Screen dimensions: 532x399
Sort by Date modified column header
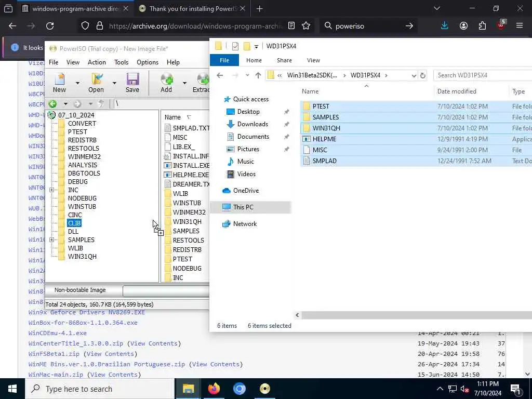[456, 91]
